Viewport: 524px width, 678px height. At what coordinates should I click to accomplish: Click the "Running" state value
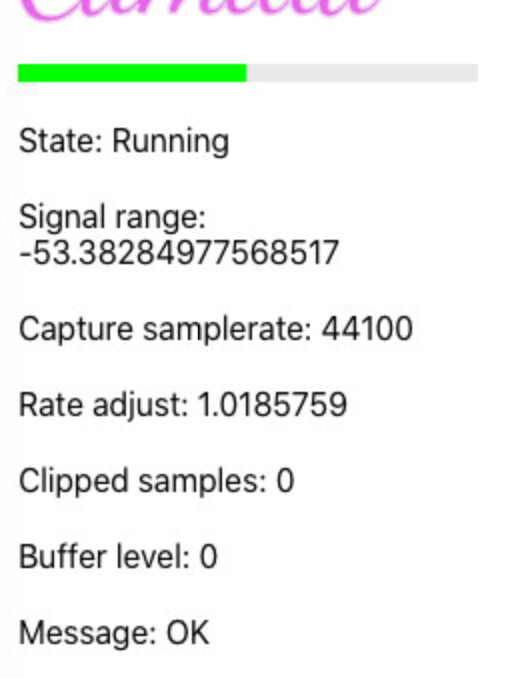coord(170,142)
